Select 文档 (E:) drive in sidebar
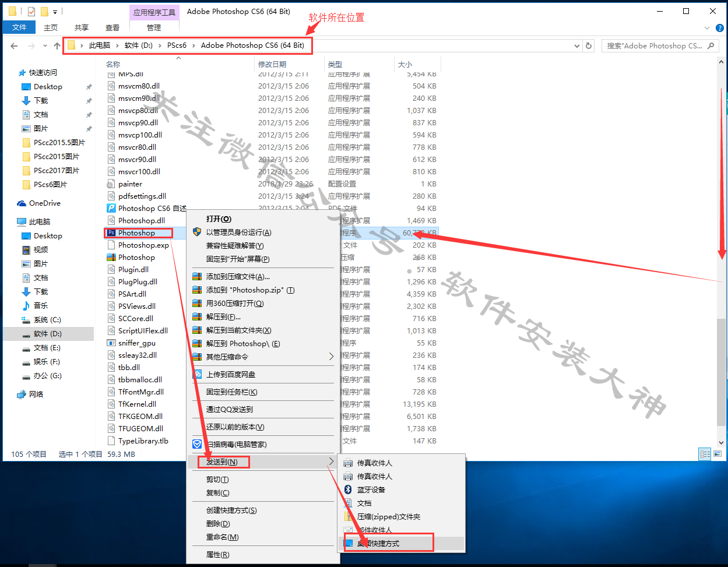Viewport: 728px width, 567px height. [47, 347]
